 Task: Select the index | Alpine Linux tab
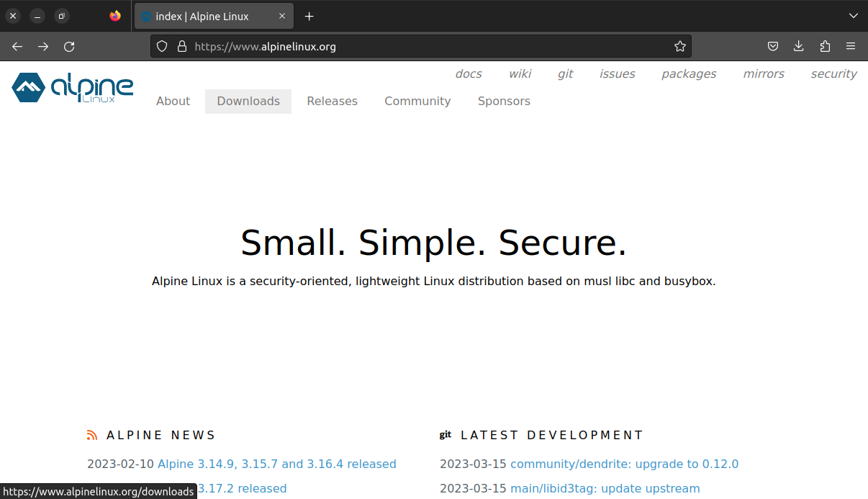(213, 16)
